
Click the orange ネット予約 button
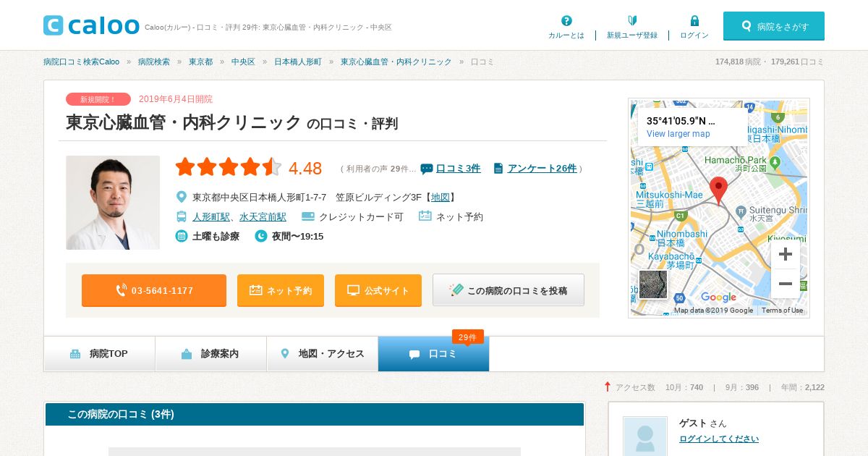click(281, 290)
